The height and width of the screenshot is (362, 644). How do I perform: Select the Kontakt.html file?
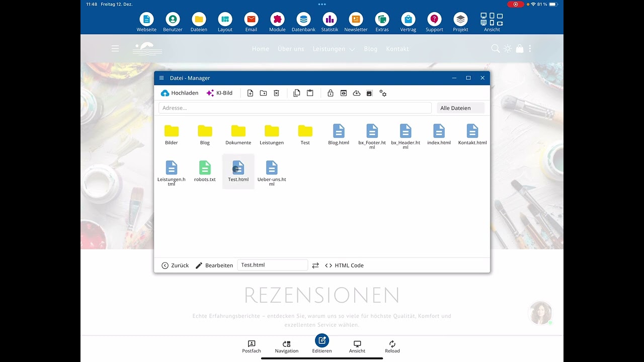pyautogui.click(x=472, y=135)
